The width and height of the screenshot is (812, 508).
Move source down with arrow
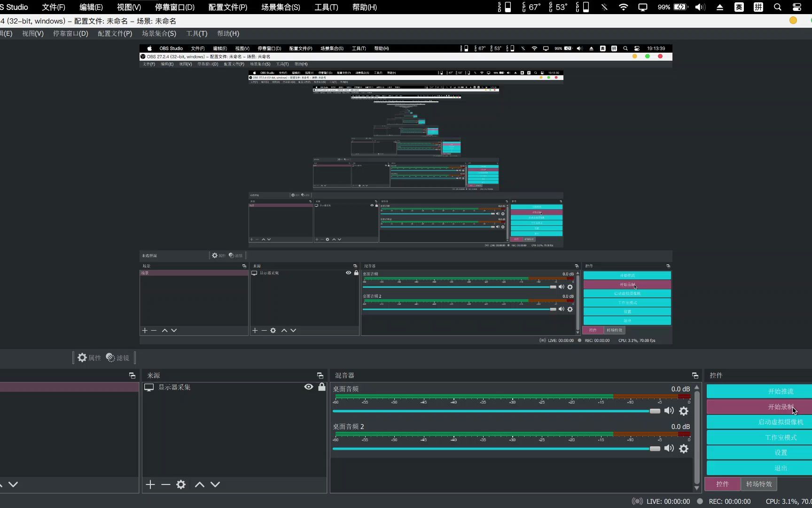coord(215,484)
